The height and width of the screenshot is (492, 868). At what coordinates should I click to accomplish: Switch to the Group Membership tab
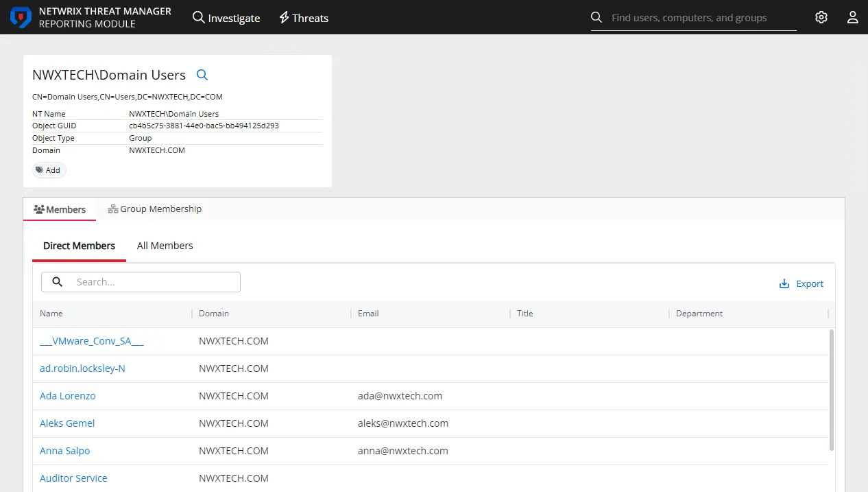point(155,209)
